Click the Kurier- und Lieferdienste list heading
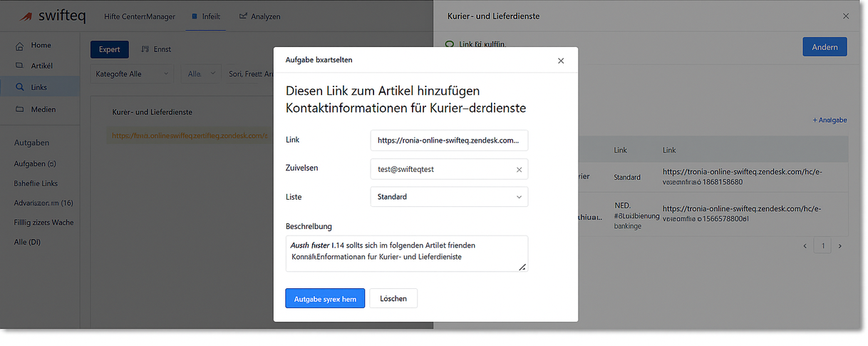868x346 pixels. coord(153,112)
